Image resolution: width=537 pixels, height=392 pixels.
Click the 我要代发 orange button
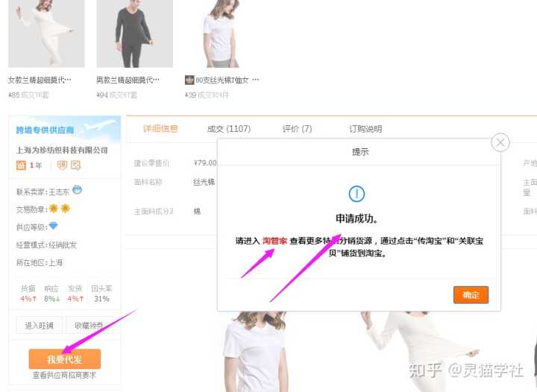coord(65,359)
